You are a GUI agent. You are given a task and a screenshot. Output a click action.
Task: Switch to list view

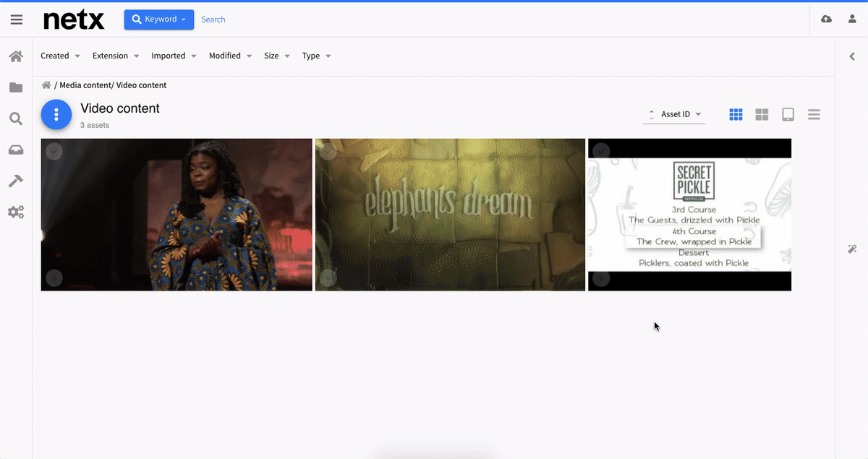(814, 114)
